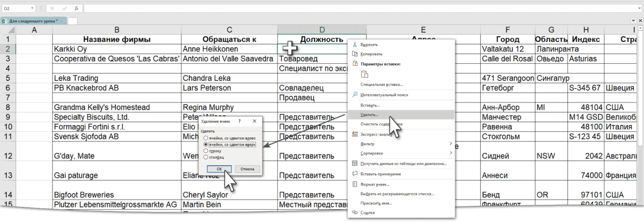Click the Copy (Копировать) icon in context menu
644x222 pixels.
point(354,54)
